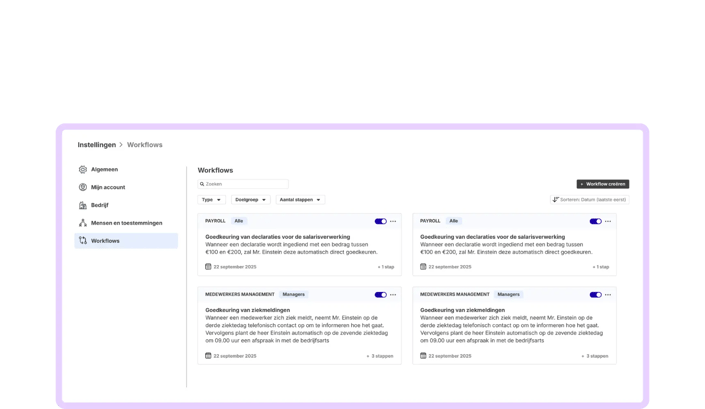Viewport: 705px width, 409px height.
Task: Click the Workflow creëren button
Action: tap(603, 184)
